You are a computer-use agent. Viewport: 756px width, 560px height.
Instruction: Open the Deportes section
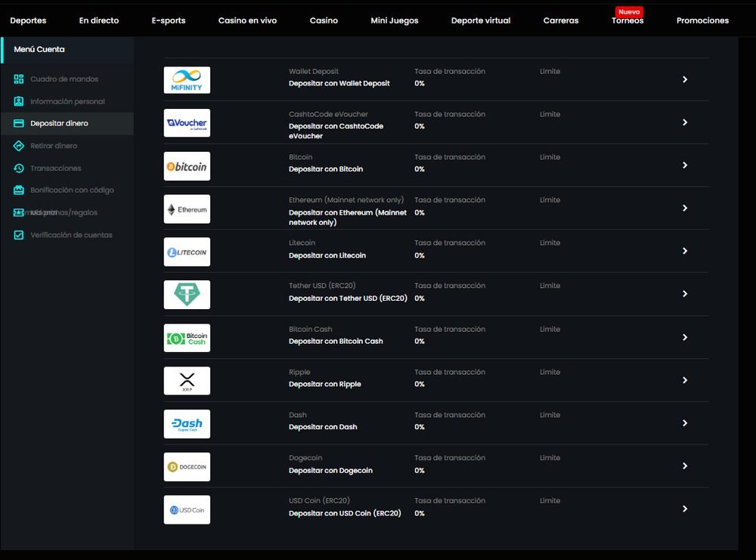[28, 20]
